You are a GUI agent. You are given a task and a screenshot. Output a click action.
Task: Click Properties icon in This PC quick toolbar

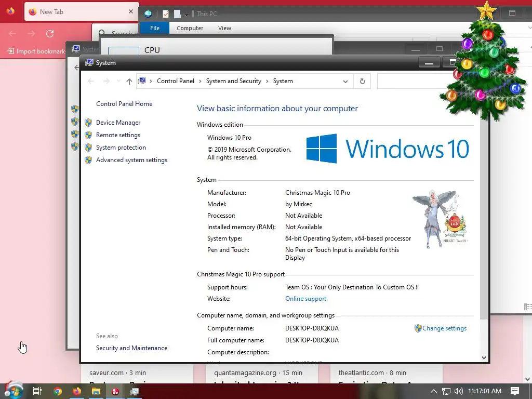166,14
